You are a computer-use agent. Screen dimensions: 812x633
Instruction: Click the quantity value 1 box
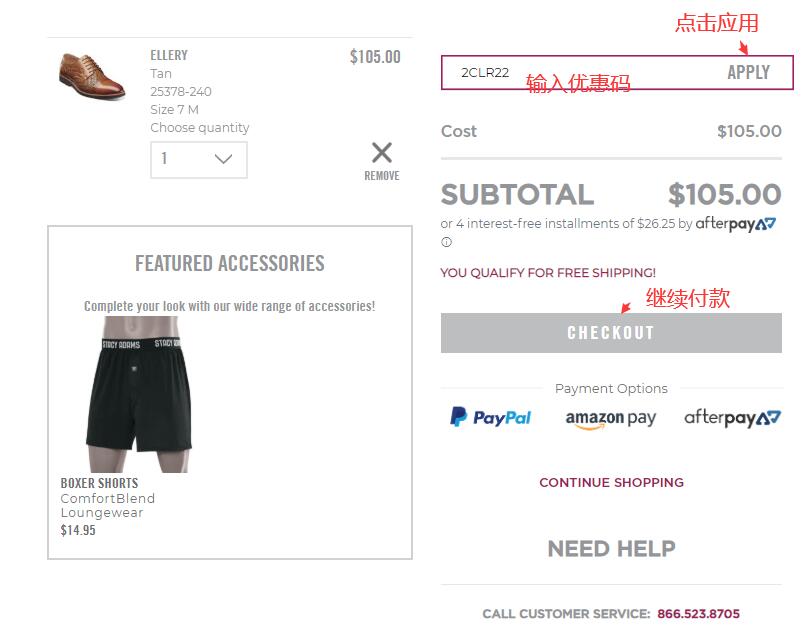[199, 160]
